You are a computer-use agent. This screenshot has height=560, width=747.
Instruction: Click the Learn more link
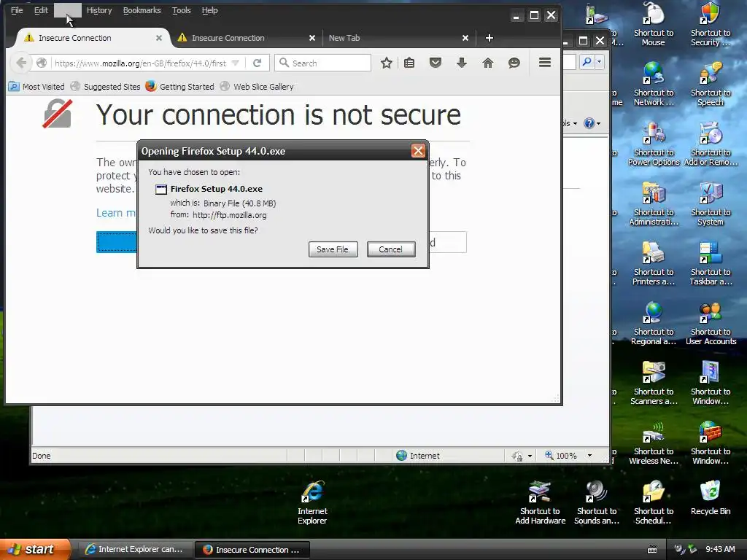click(x=116, y=213)
